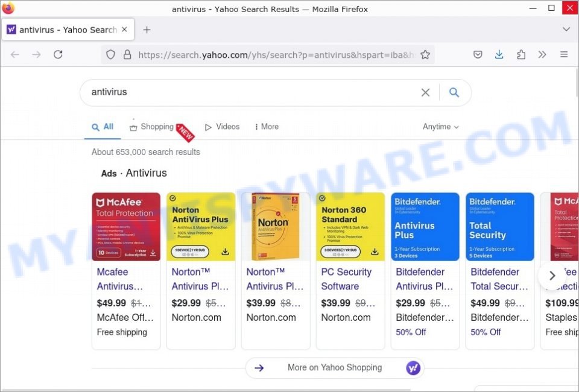This screenshot has width=579, height=392.
Task: Clear the search box with X icon
Action: [425, 92]
